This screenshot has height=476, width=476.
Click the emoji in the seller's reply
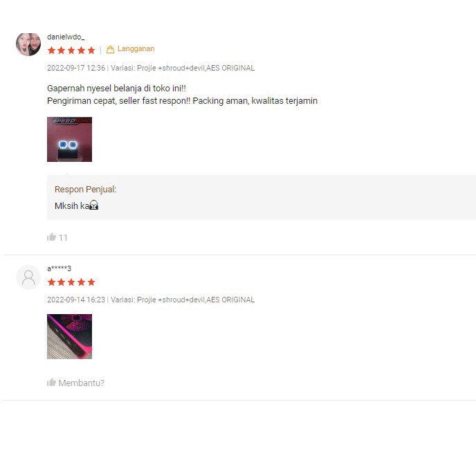(x=94, y=205)
